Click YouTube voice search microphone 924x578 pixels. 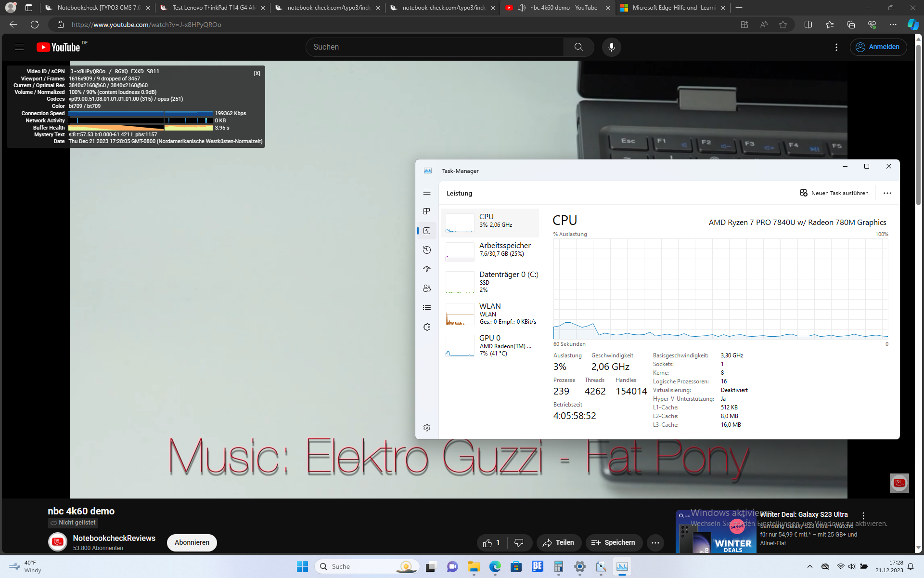(611, 47)
